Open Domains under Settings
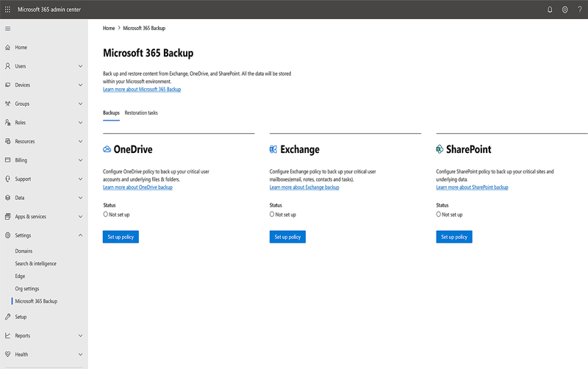Image resolution: width=588 pixels, height=369 pixels. tap(24, 251)
